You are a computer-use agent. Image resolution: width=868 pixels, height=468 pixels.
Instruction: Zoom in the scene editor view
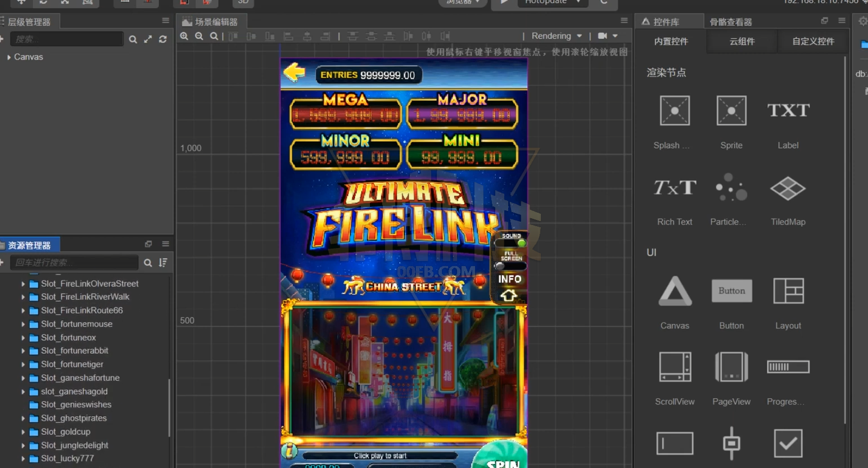[184, 36]
